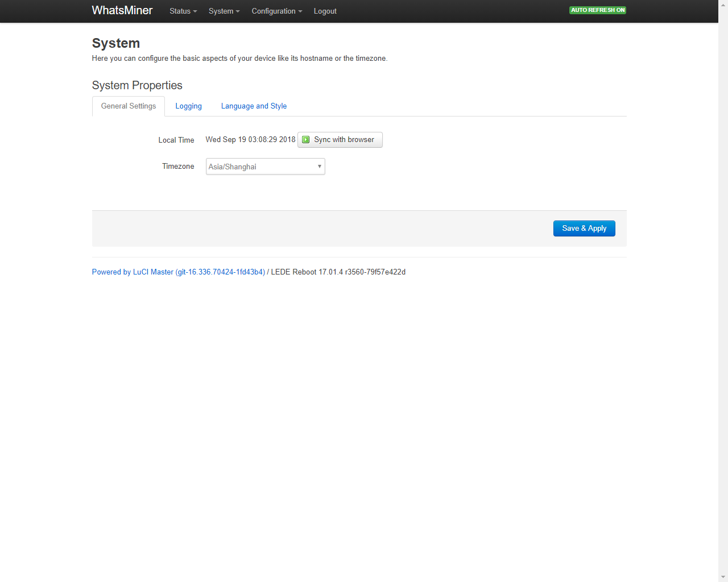Open the System dropdown menu
This screenshot has width=728, height=582.
[x=224, y=11]
